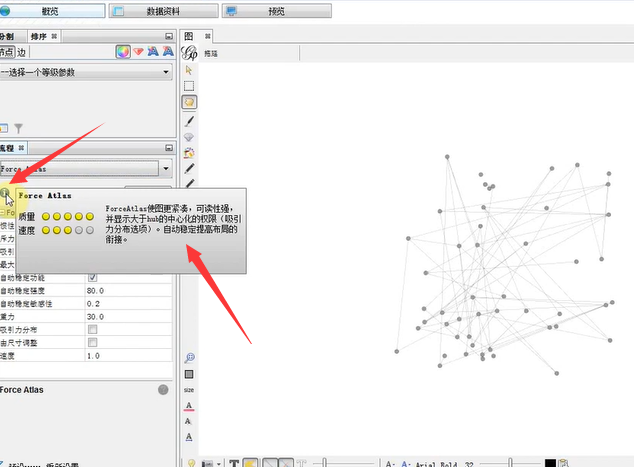Select the painter brush tool
Screen dimensions: 634x467
(189, 121)
